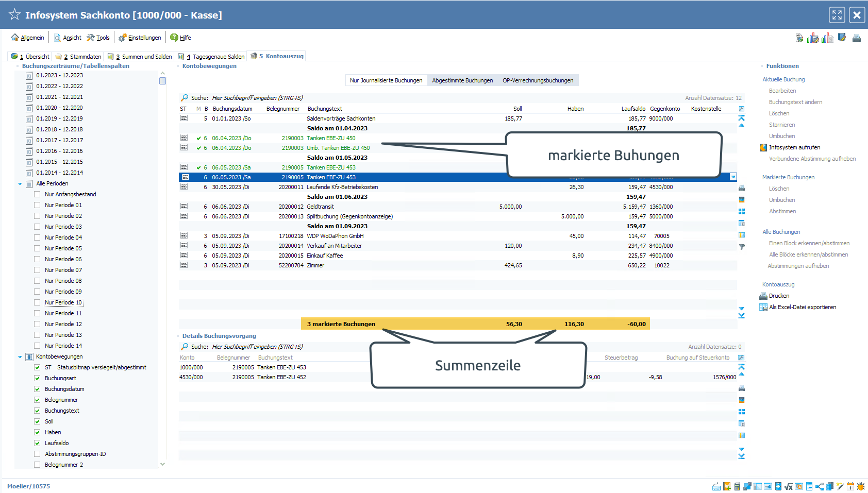Switch to the Summen und Salden tab
The width and height of the screenshot is (868, 493).
click(x=140, y=57)
